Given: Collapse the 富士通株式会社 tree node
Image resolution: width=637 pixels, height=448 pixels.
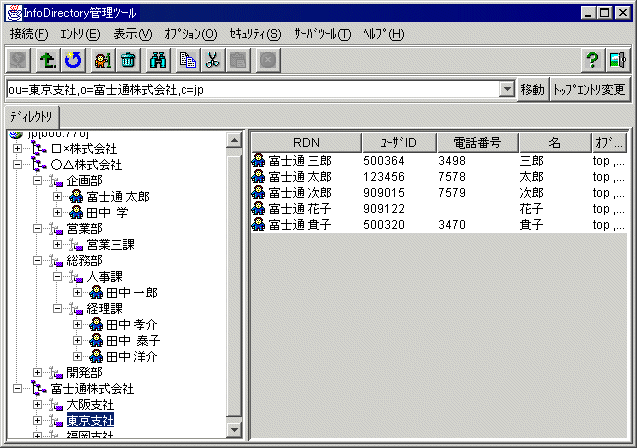Looking at the screenshot, I should click(17, 388).
